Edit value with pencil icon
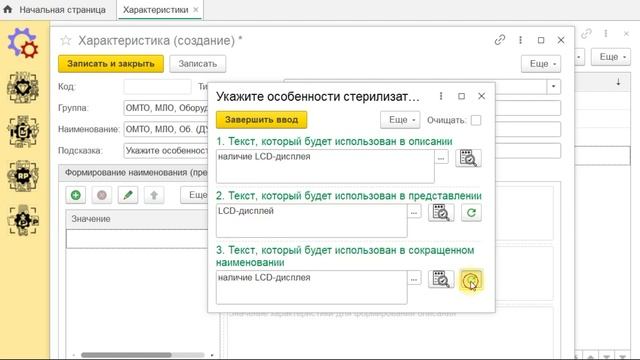 (128, 195)
